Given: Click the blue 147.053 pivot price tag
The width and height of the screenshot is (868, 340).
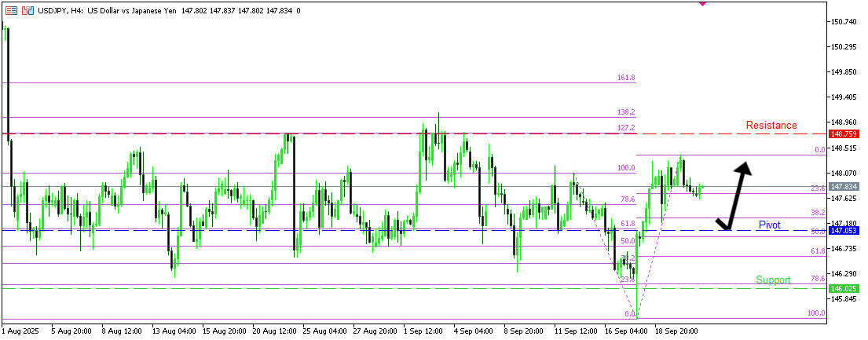Looking at the screenshot, I should click(844, 232).
